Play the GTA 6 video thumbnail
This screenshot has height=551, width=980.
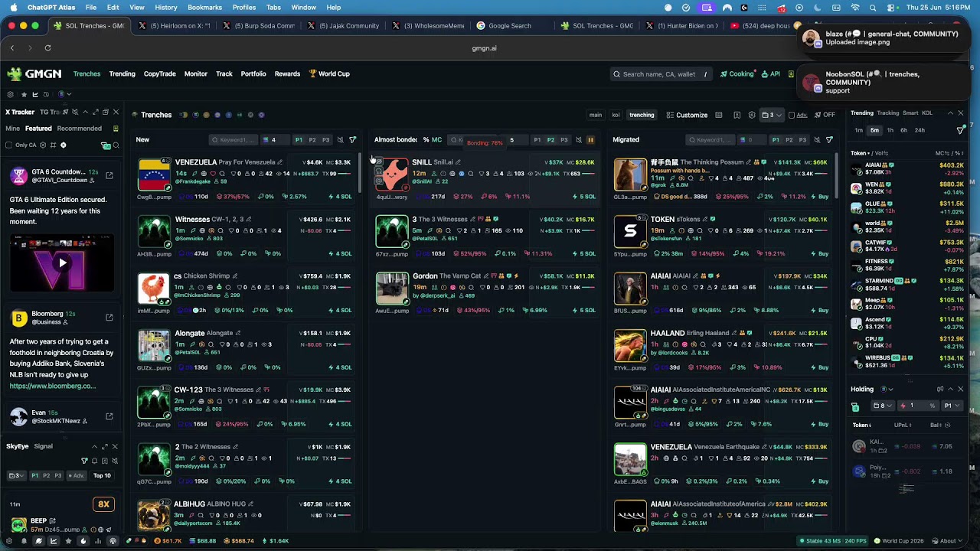pos(62,262)
